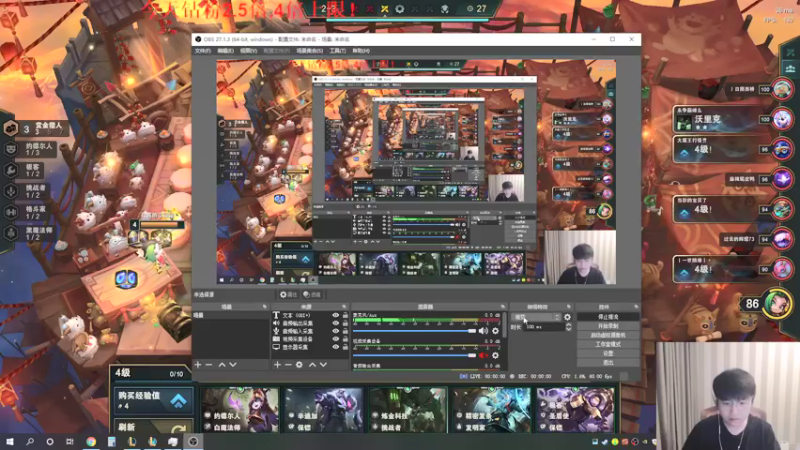Select the scene entry in scenes list
This screenshot has height=450, width=800.
pyautogui.click(x=230, y=315)
